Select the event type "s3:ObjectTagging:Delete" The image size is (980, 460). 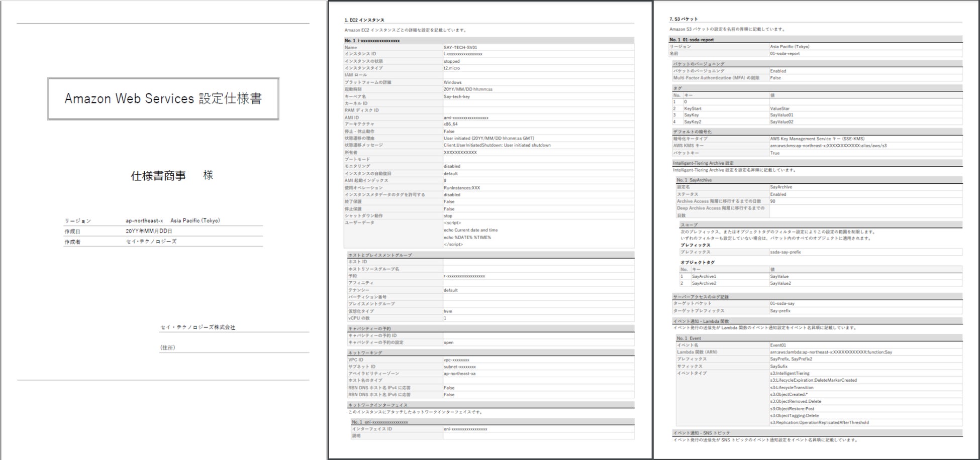[x=794, y=416]
